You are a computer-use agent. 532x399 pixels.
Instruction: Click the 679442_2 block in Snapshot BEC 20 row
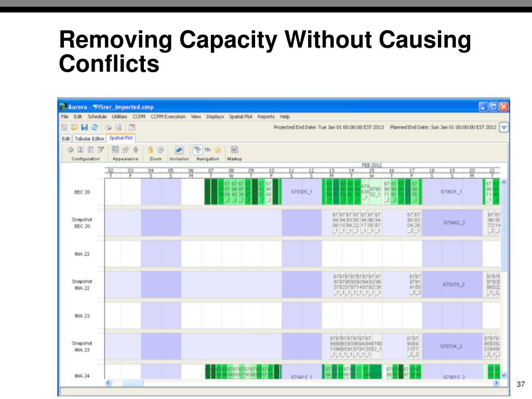pyautogui.click(x=454, y=223)
